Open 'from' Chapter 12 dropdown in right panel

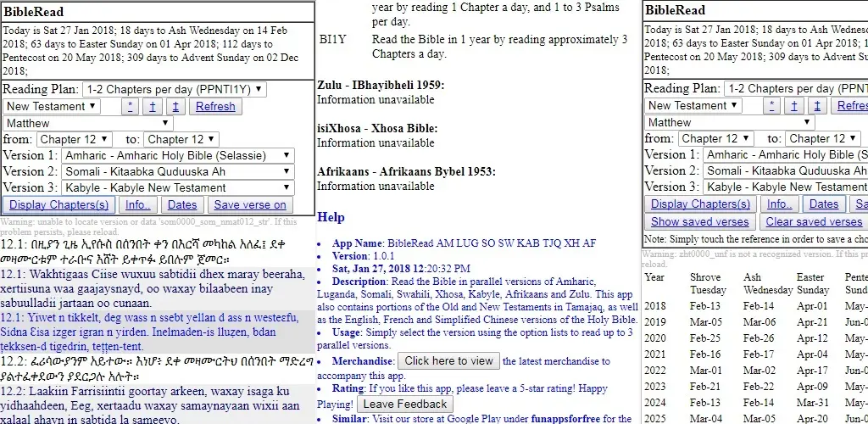pyautogui.click(x=716, y=138)
